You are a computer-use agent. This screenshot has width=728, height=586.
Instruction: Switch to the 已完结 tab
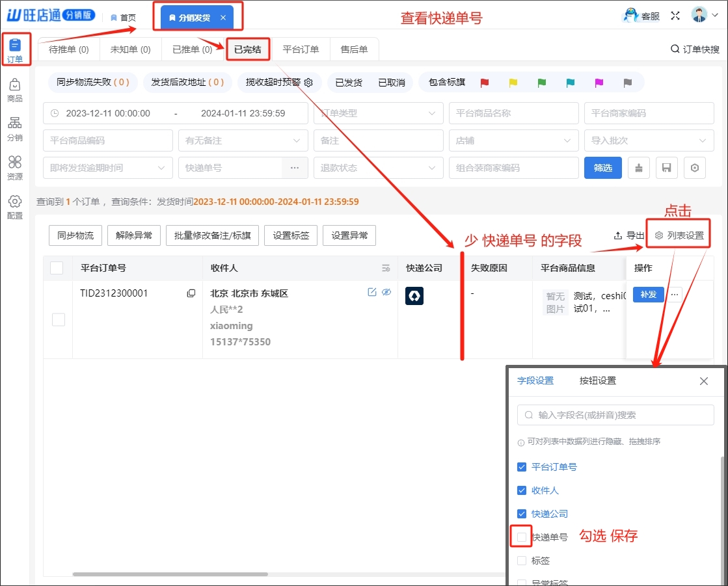[x=247, y=49]
